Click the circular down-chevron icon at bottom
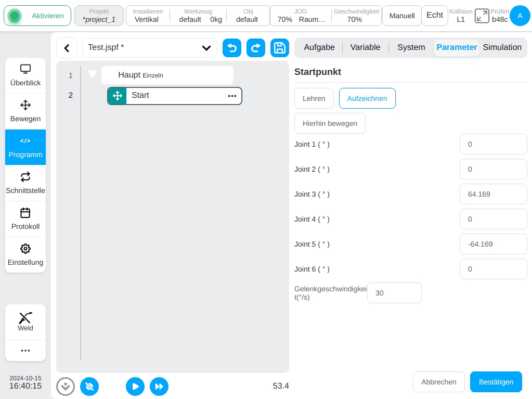The width and height of the screenshot is (532, 399). coord(66,387)
